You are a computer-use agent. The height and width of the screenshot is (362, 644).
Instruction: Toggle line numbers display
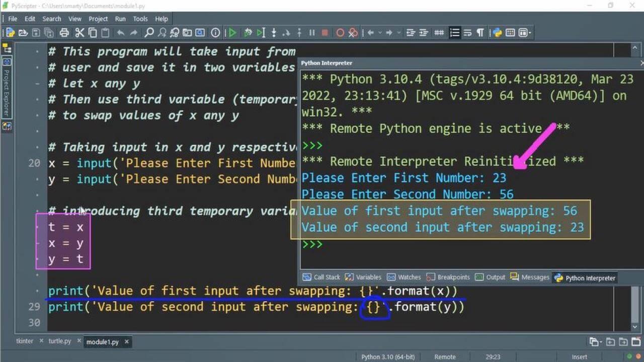click(x=454, y=32)
